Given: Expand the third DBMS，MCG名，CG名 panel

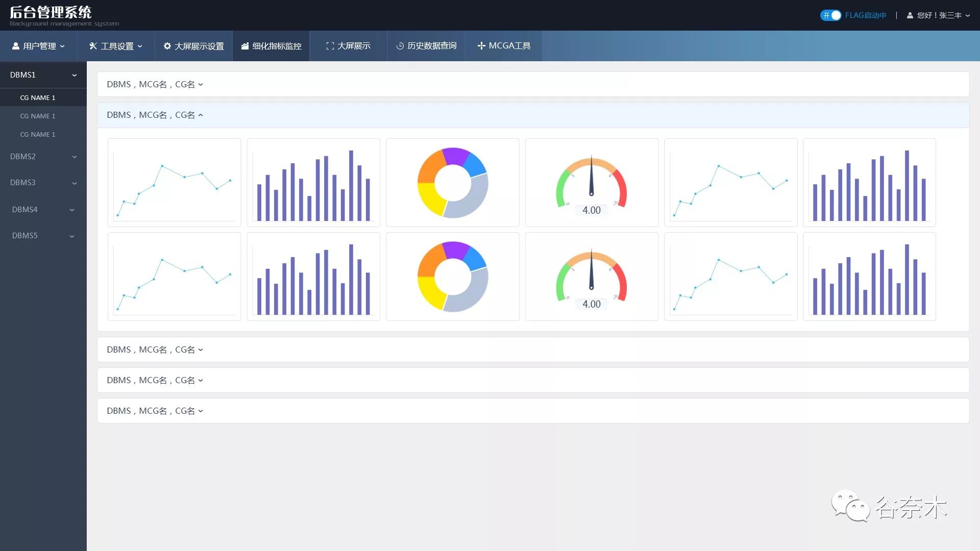Looking at the screenshot, I should (x=533, y=349).
